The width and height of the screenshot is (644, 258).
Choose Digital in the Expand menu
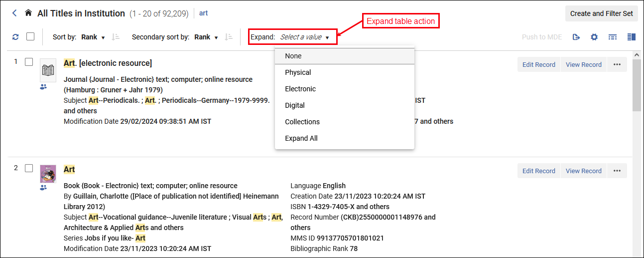click(345, 105)
